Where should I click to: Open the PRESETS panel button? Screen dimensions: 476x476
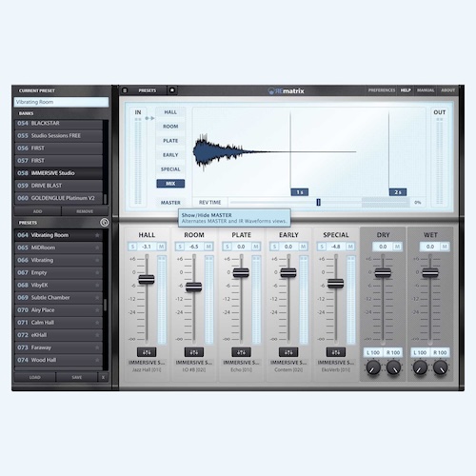[148, 90]
